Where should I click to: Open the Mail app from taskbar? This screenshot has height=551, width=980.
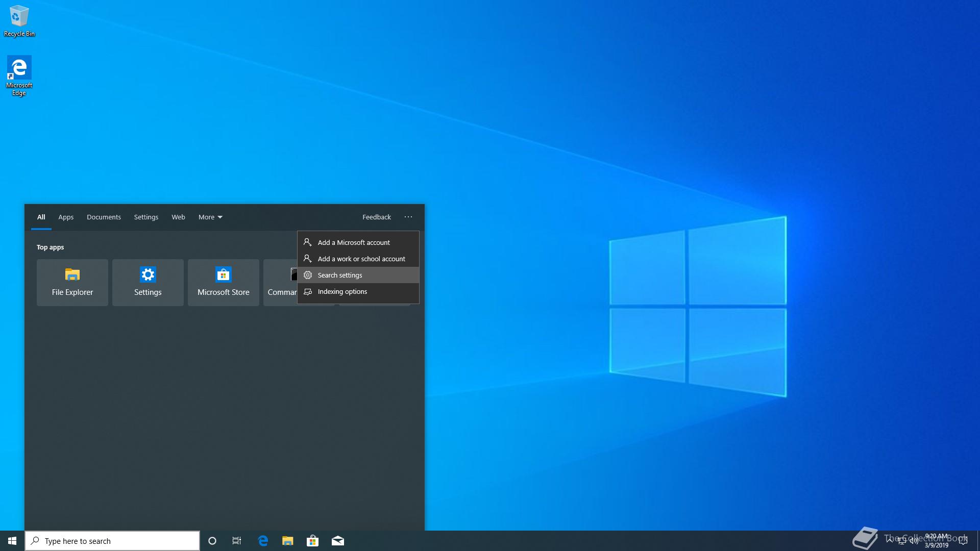pyautogui.click(x=338, y=541)
